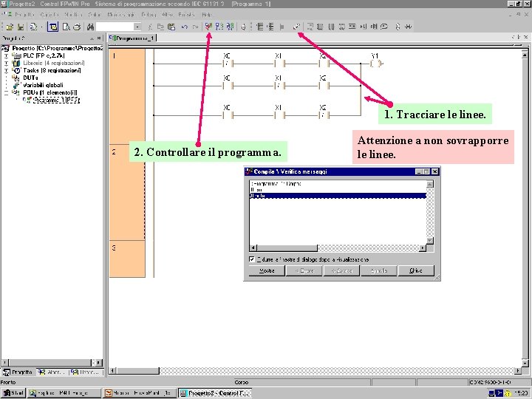
Task: Click the copy toolbar icon
Action: tap(160, 27)
